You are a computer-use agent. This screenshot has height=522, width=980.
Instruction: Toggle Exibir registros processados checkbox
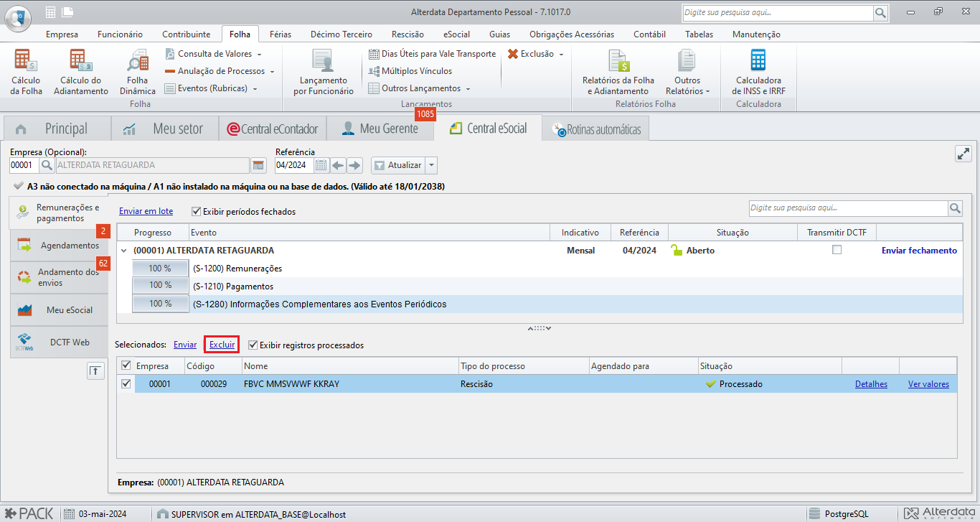click(253, 345)
